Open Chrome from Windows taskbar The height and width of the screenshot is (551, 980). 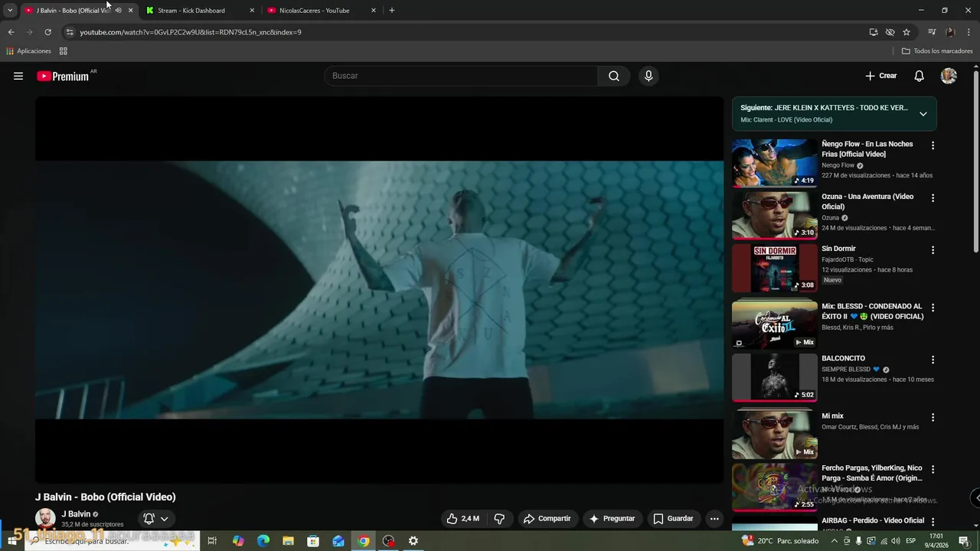click(x=364, y=541)
